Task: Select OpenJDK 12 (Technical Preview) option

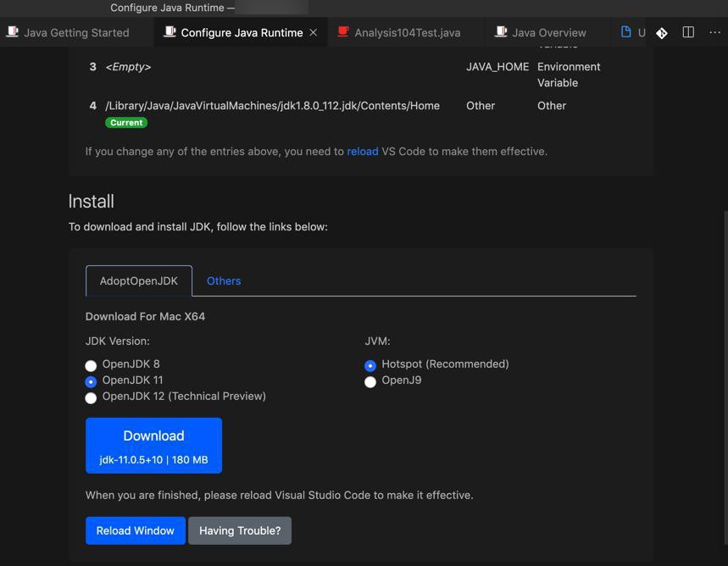Action: click(x=91, y=398)
